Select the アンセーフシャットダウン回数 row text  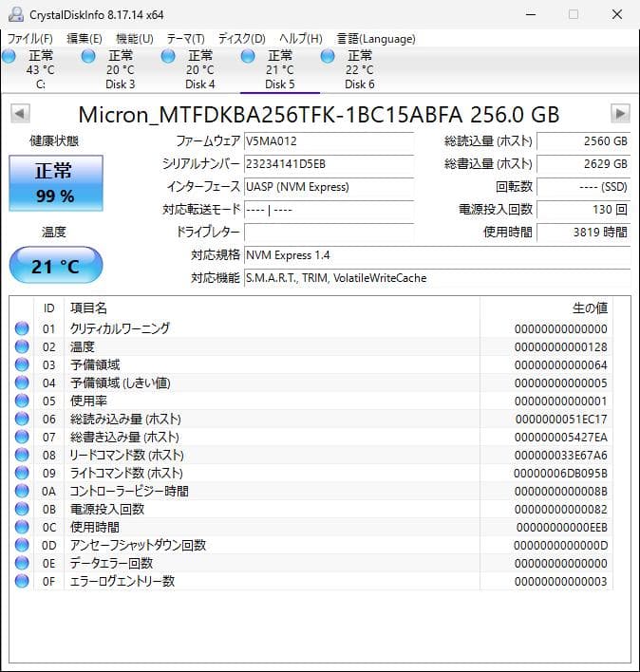coord(138,545)
